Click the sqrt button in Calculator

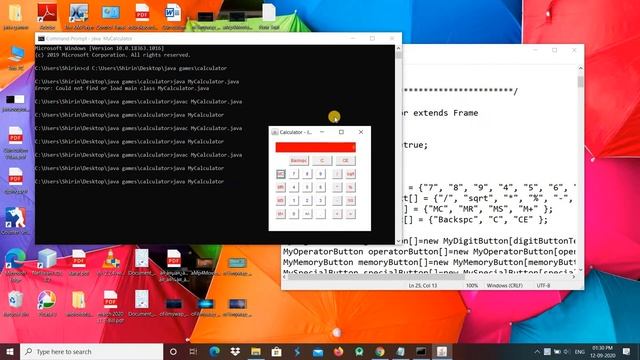(x=350, y=174)
